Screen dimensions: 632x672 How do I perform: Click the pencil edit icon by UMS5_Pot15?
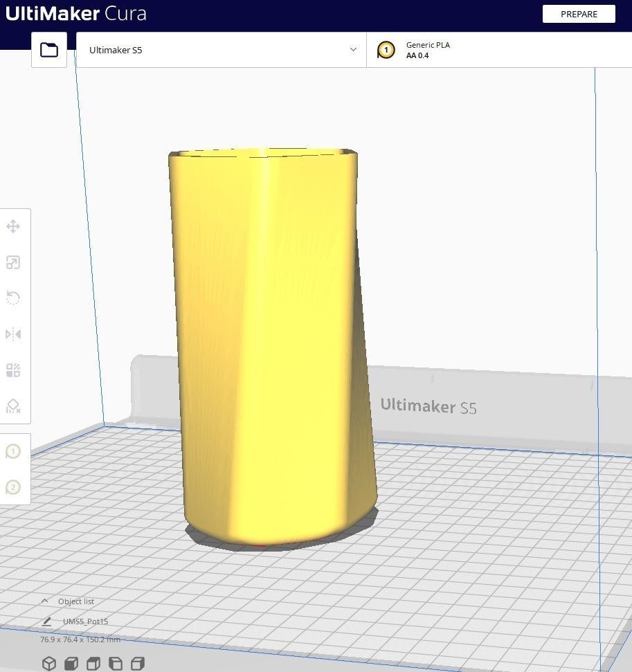[47, 621]
